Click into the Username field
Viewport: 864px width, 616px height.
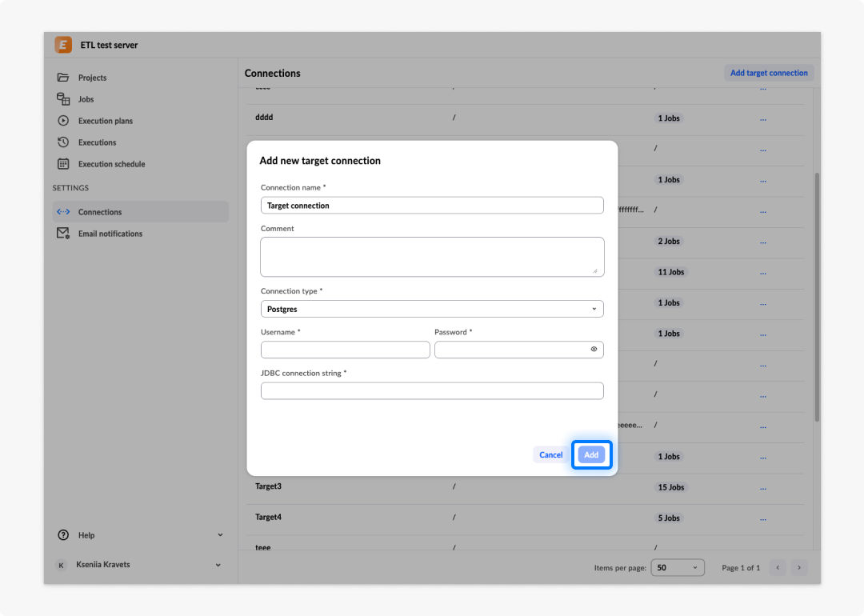346,350
